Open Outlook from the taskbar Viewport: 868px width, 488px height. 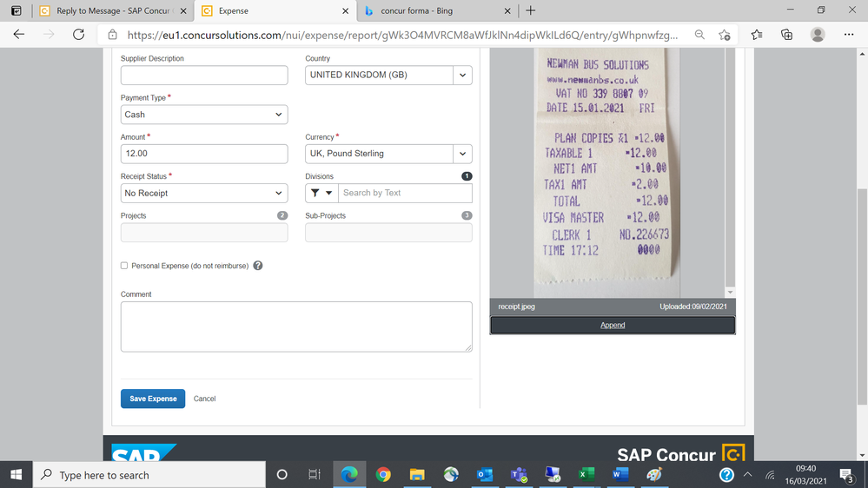tap(485, 475)
